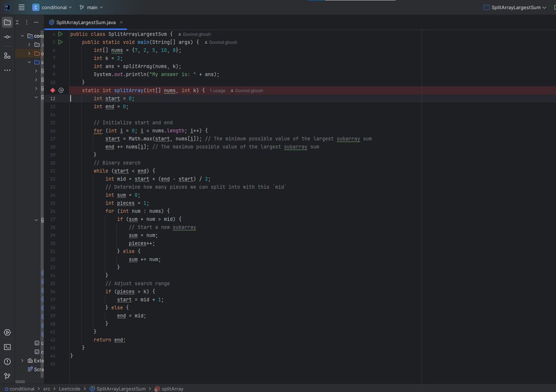Viewport: 556px width, 392px height.
Task: Close the SplitArrayLargestSum.java tab
Action: coord(121,22)
